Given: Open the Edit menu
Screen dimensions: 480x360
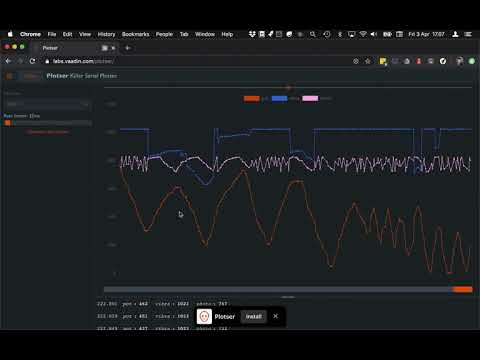Looking at the screenshot, I should 67,34.
